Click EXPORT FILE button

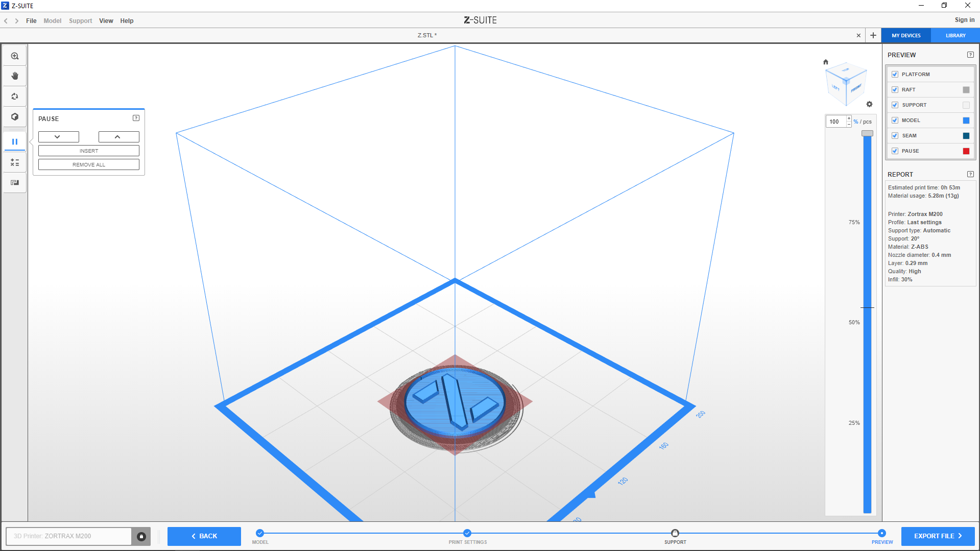938,536
